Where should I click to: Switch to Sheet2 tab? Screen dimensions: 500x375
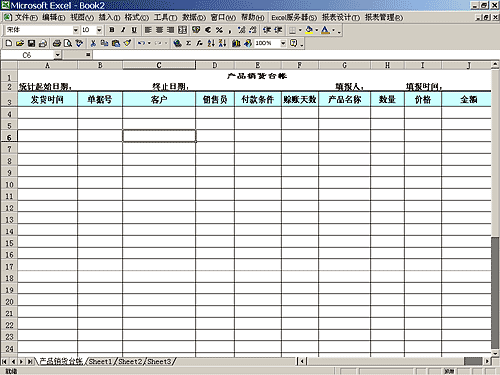130,361
